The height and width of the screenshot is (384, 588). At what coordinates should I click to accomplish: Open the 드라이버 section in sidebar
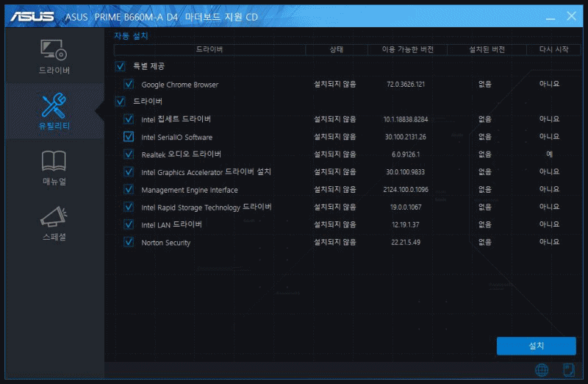point(54,56)
